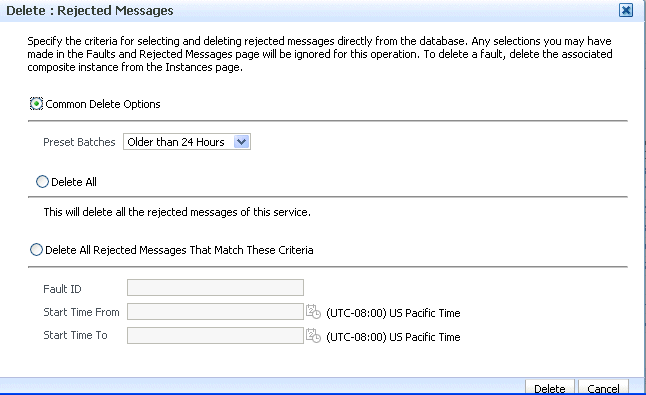Screen dimensions: 646x395
Task: Choose Delete All Rejected Messages That Match These Criteria
Action: point(36,250)
